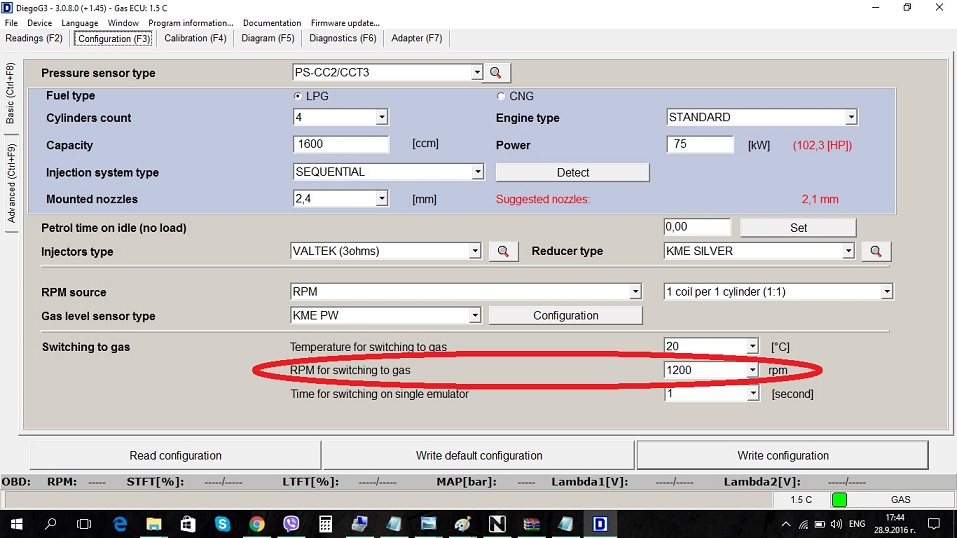This screenshot has width=957, height=538.
Task: Open Google Chrome from the taskbar
Action: click(257, 524)
